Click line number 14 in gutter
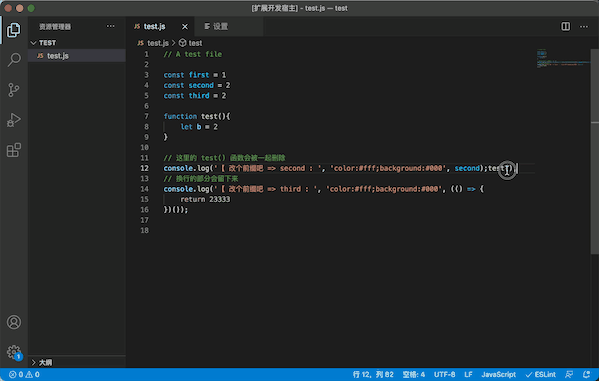 tap(144, 189)
